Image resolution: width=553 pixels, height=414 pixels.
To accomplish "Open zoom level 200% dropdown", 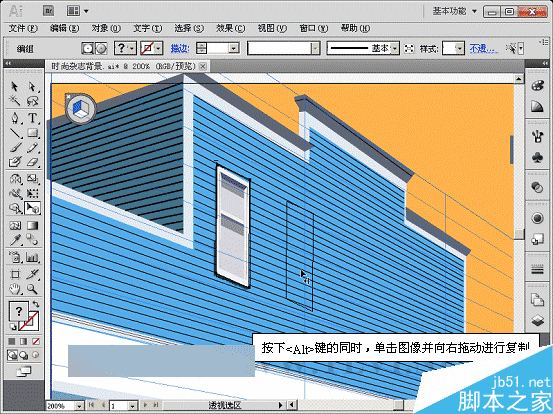I will 80,406.
